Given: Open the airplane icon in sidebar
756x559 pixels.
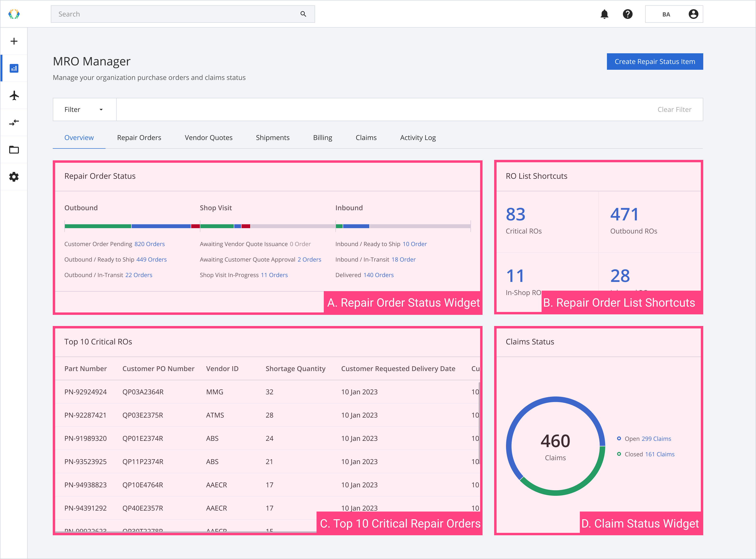Looking at the screenshot, I should (x=14, y=95).
